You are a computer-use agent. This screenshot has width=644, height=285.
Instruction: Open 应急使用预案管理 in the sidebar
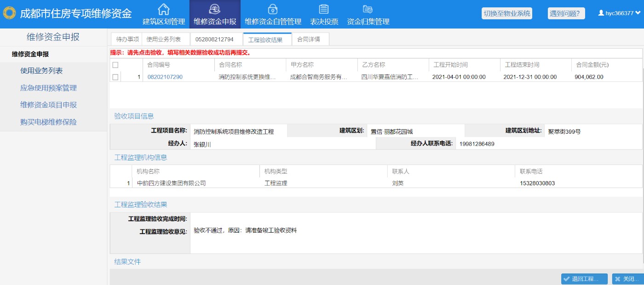click(48, 88)
